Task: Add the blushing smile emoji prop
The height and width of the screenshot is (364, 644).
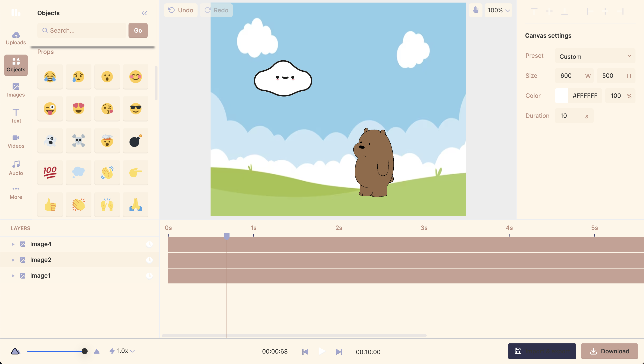Action: [136, 77]
